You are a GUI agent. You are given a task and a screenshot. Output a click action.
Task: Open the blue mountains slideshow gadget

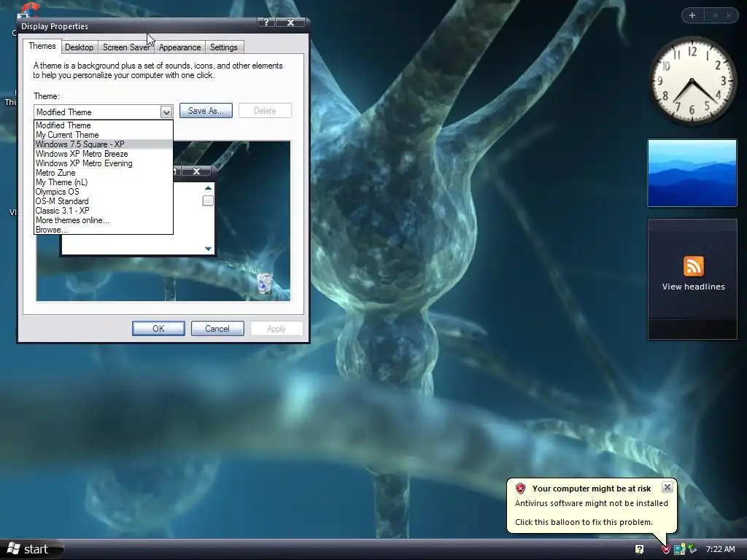692,173
